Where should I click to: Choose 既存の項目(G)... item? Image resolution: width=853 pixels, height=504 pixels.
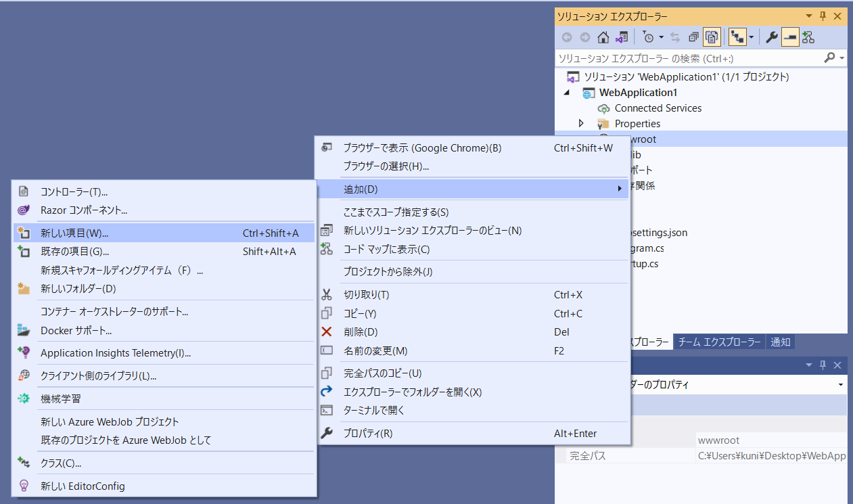[164, 252]
